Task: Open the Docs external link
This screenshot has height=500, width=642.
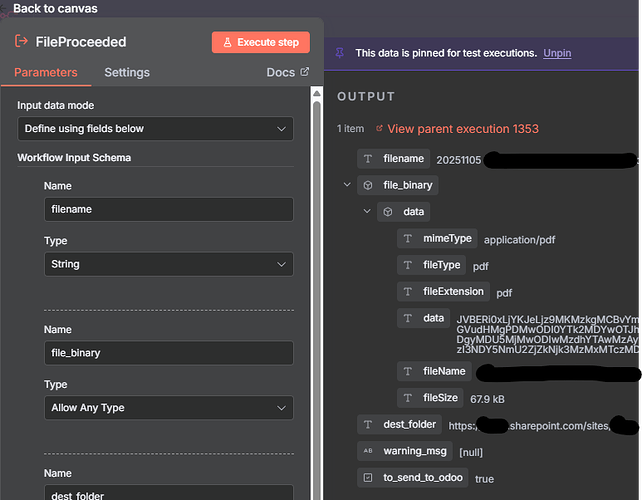Action: coord(288,73)
